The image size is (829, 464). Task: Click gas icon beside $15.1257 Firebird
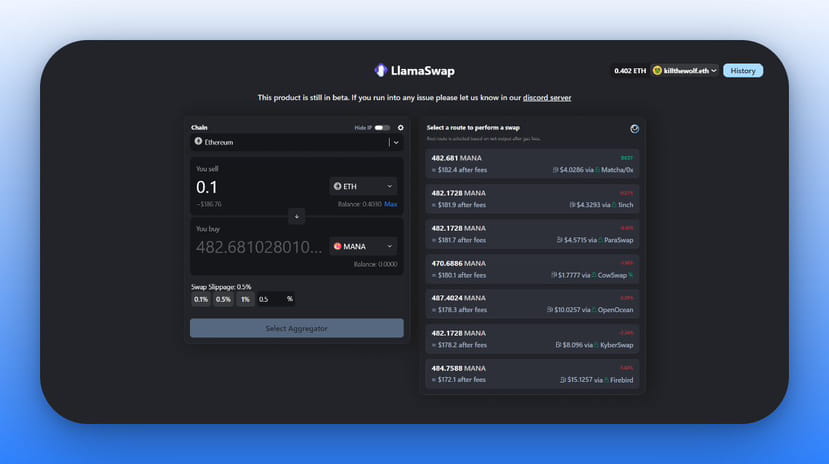(563, 380)
